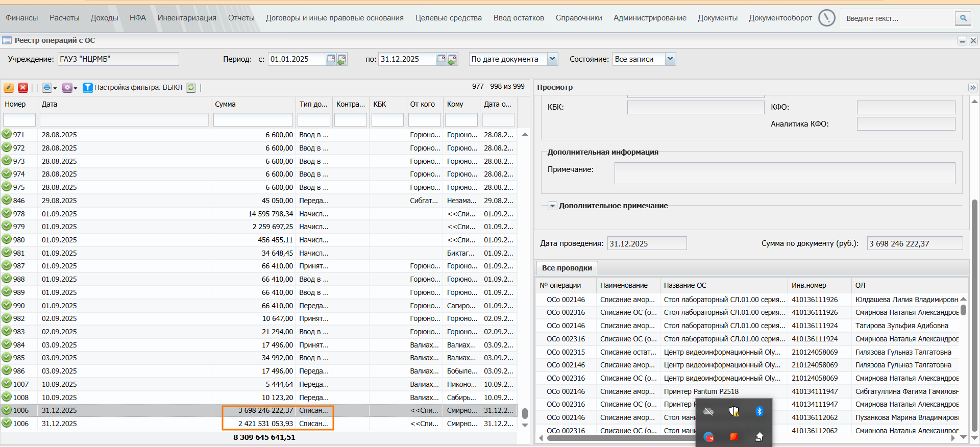Open the По дате документа dropdown
Screen dimensions: 980x447
tap(552, 59)
